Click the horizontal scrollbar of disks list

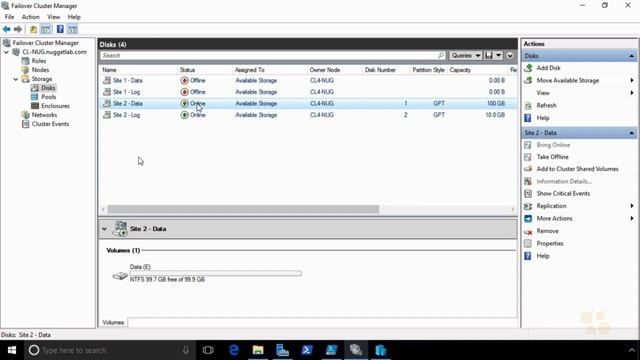point(243,209)
